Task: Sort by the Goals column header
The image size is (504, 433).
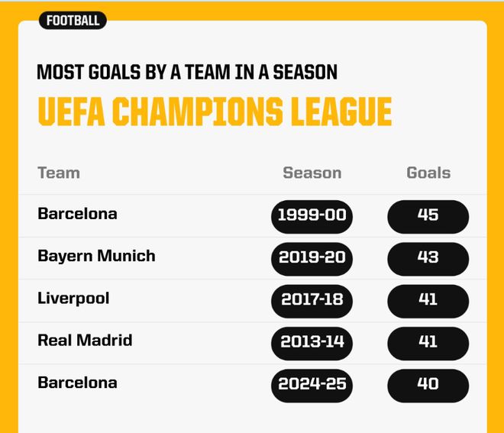Action: coord(428,173)
